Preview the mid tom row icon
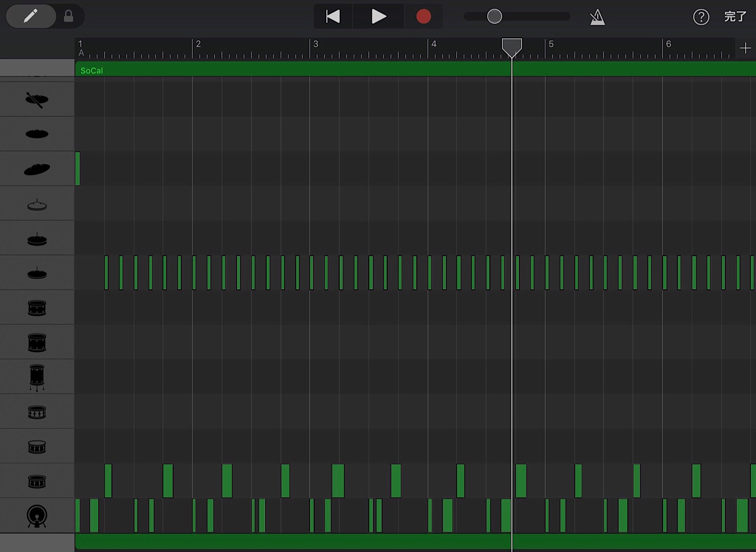Screen dimensions: 756x552 click(37, 342)
